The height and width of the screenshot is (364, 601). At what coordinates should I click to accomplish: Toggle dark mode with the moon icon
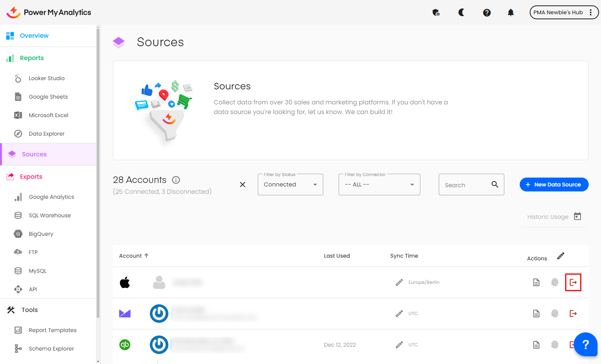point(461,12)
